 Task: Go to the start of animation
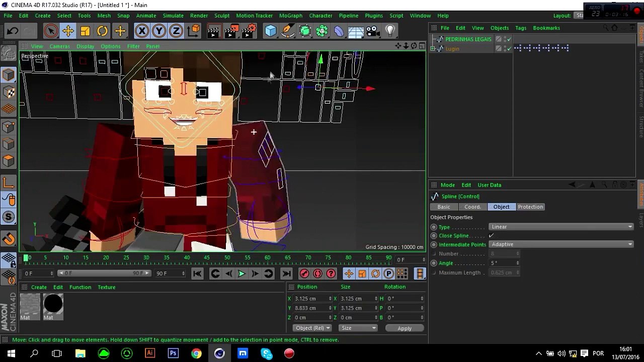click(197, 274)
